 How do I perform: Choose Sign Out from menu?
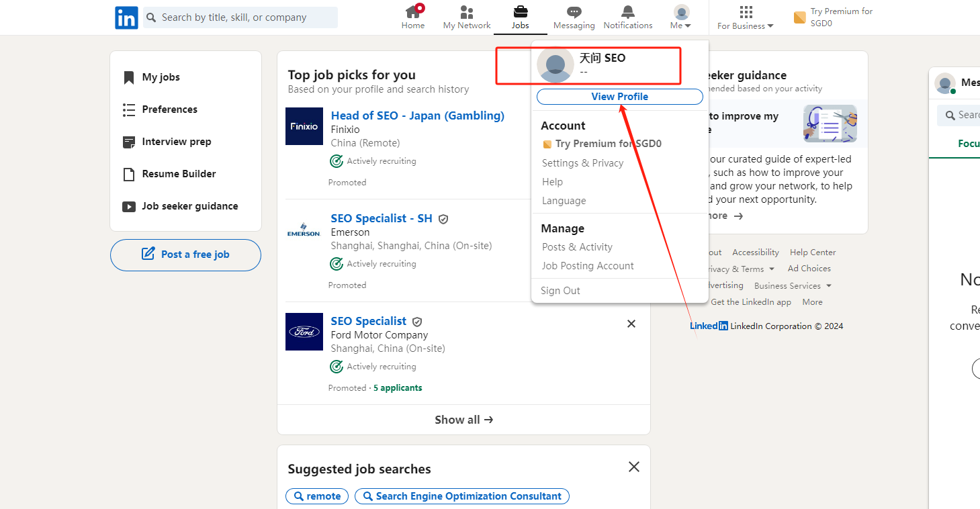point(560,291)
